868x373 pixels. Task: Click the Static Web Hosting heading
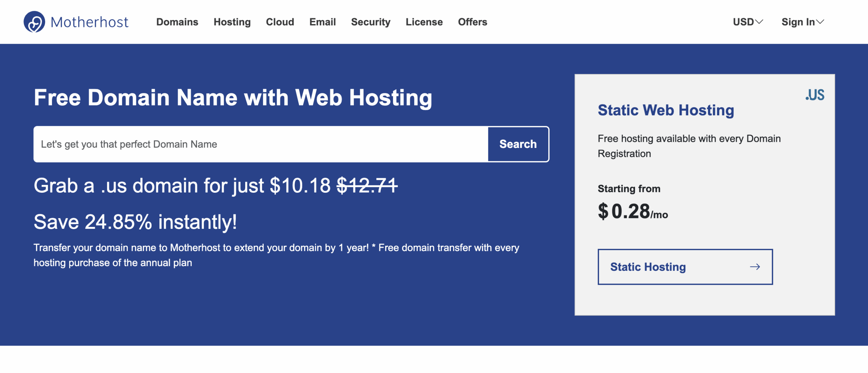tap(666, 110)
